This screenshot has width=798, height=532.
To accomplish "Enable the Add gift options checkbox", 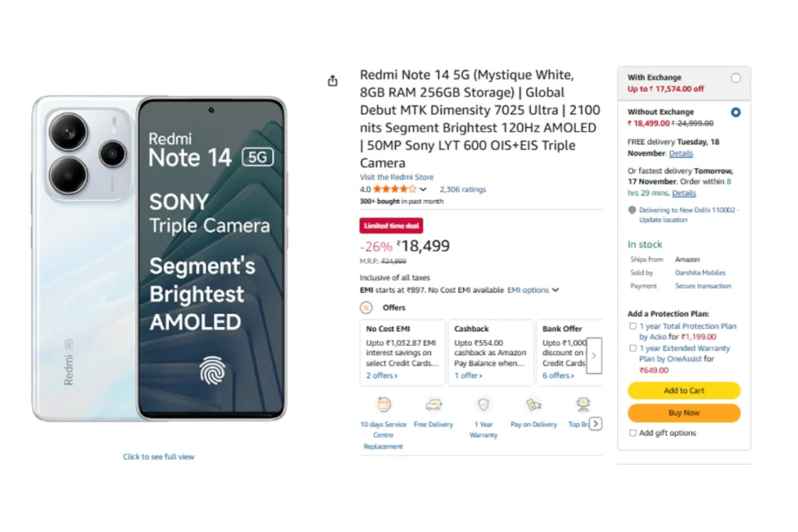I will [633, 433].
